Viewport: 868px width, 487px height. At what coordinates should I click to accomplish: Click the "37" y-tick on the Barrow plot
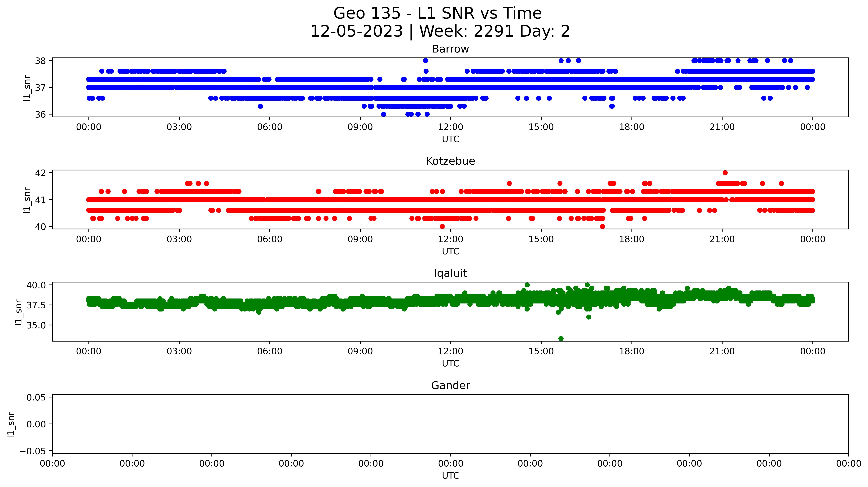(x=40, y=88)
